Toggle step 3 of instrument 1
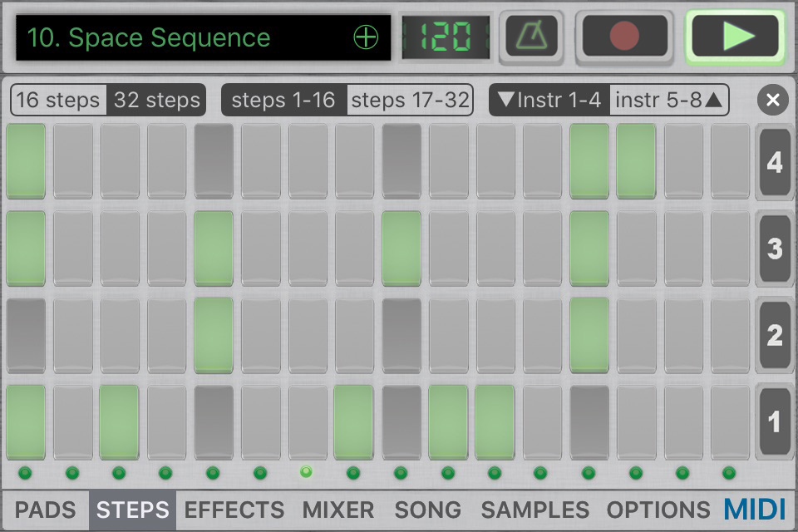This screenshot has height=532, width=798. pos(120,422)
